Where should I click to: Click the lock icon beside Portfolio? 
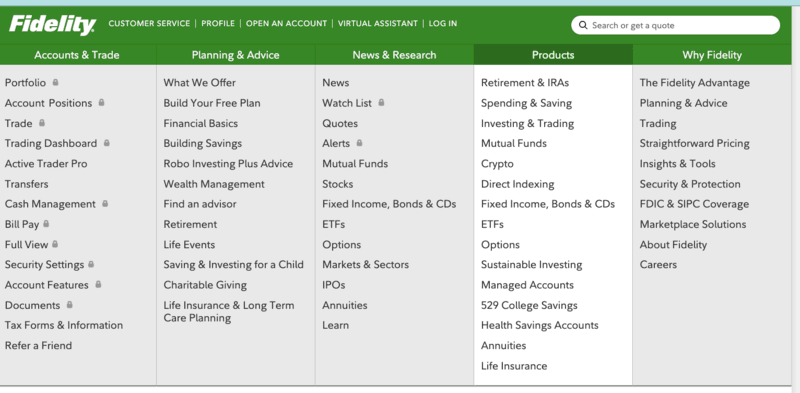pyautogui.click(x=55, y=82)
